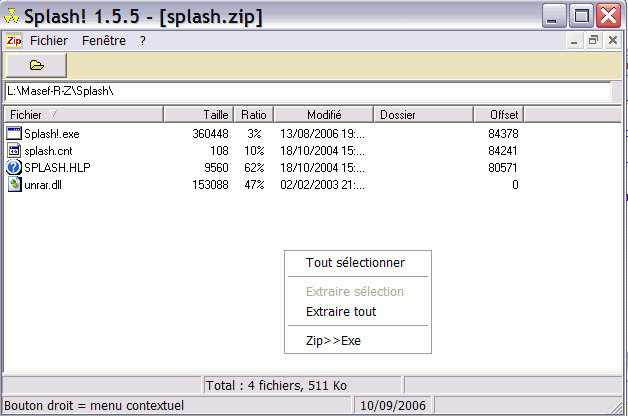The image size is (628, 416).
Task: Click the Zip document icon in menu bar
Action: pos(14,41)
